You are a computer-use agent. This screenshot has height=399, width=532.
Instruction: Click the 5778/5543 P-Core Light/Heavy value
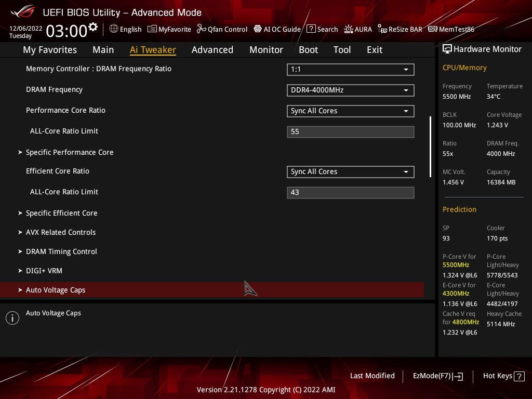(502, 275)
